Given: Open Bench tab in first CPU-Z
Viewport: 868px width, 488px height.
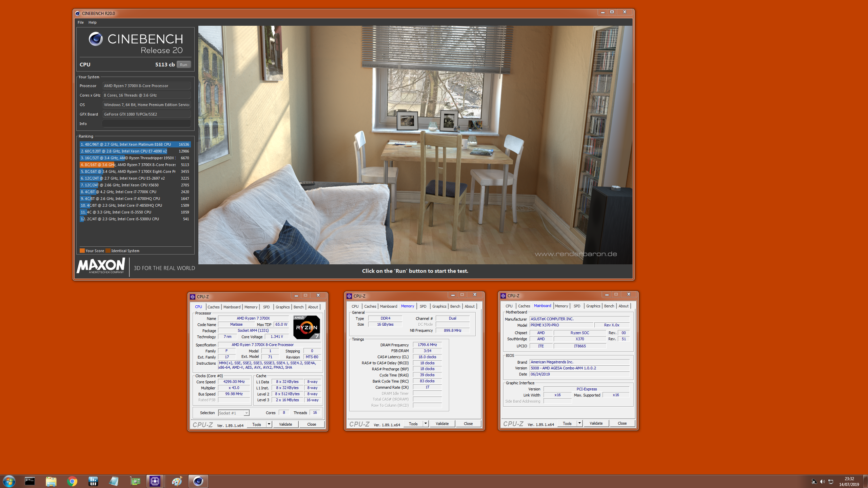Looking at the screenshot, I should click(298, 307).
